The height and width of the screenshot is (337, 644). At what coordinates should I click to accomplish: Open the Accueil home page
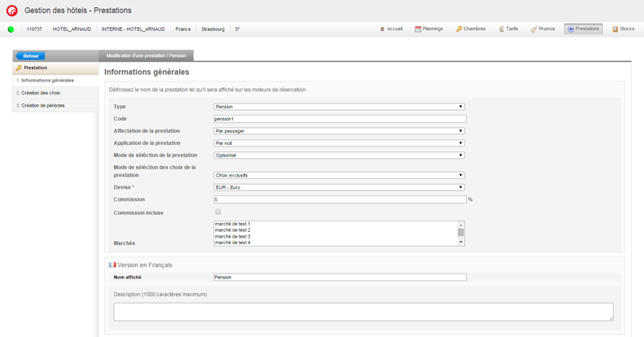[x=392, y=29]
